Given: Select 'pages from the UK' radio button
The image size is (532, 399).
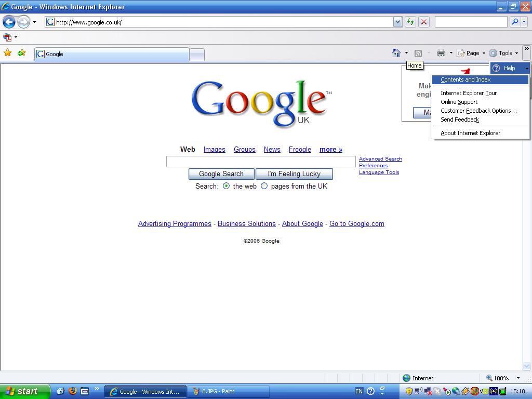Looking at the screenshot, I should 264,186.
